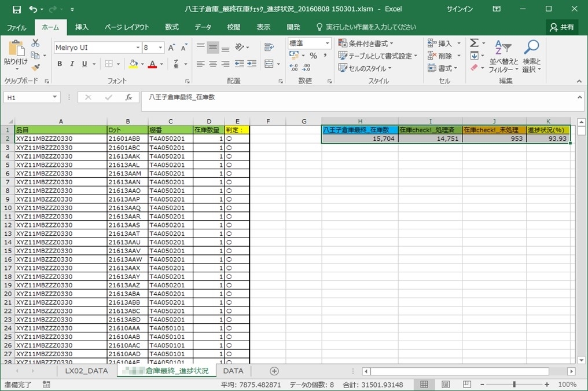Image resolution: width=588 pixels, height=391 pixels.
Task: Decrease the font size
Action: coord(184,47)
